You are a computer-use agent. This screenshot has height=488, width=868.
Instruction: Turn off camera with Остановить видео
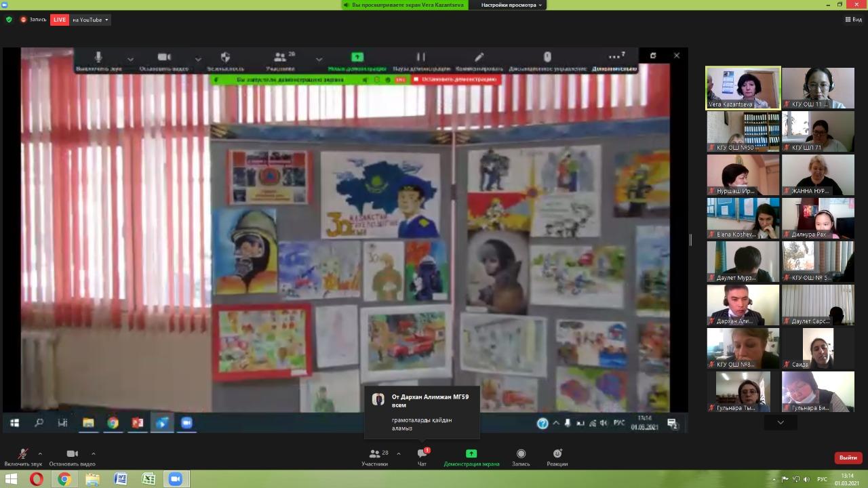(x=72, y=457)
